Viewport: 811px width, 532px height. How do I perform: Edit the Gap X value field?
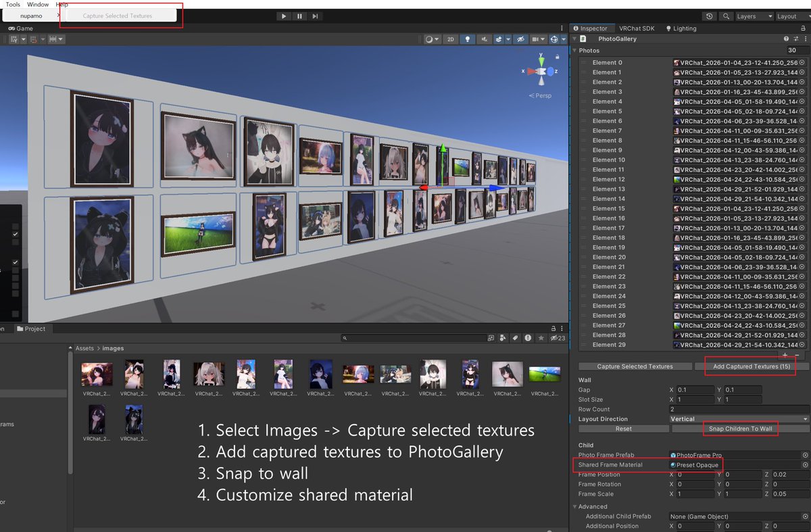[694, 390]
